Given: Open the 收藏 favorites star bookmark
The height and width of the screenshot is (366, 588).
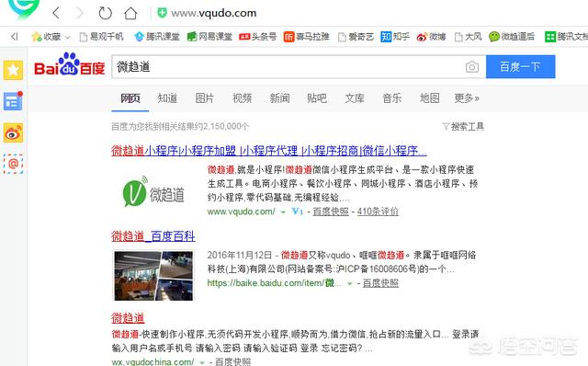Looking at the screenshot, I should pyautogui.click(x=46, y=37).
